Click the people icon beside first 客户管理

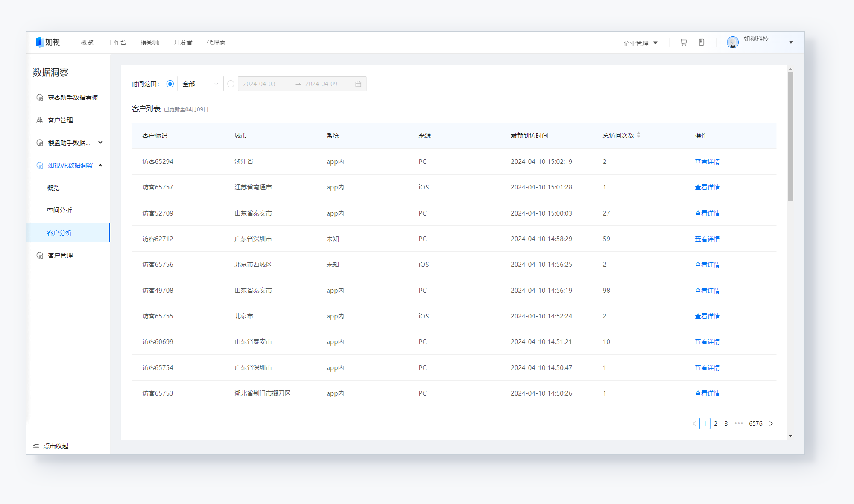click(40, 120)
